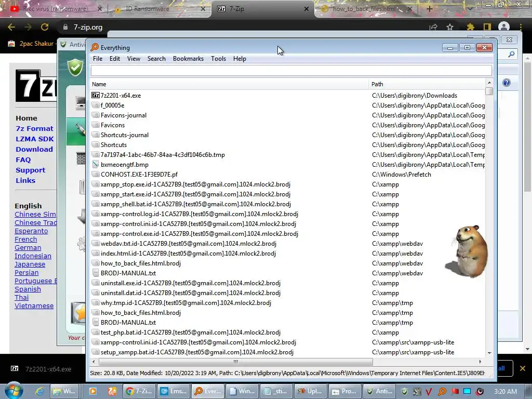
Task: Open the Windows Start menu orb
Action: coord(14,391)
